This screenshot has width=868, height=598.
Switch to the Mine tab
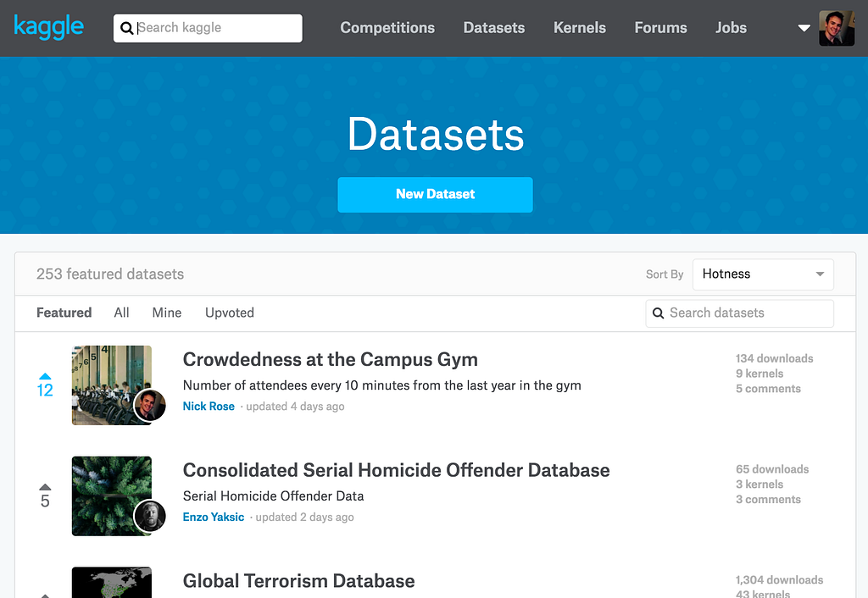[167, 313]
